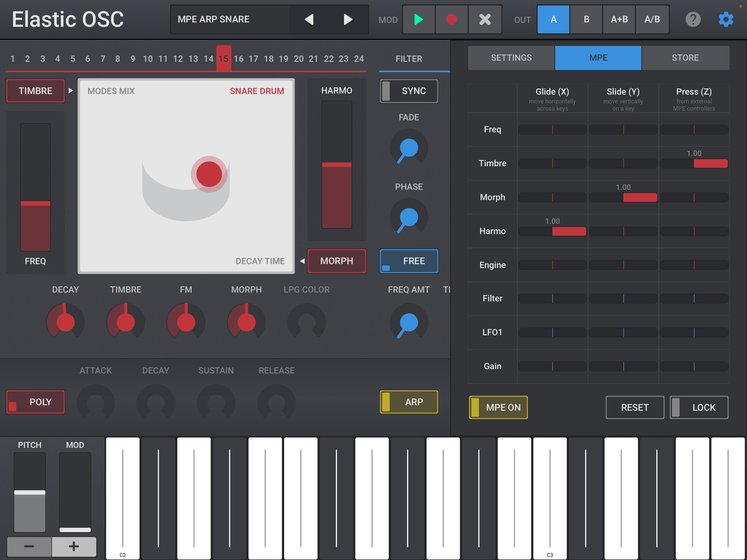The image size is (747, 560).
Task: Toggle the SYNC switch
Action: (x=408, y=91)
